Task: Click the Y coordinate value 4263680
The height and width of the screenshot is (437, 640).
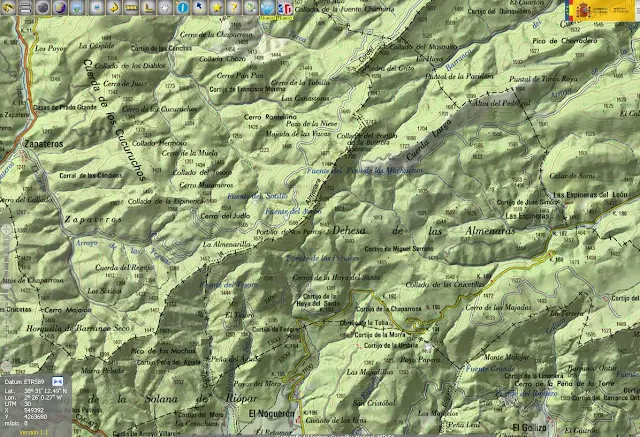Action: point(35,417)
